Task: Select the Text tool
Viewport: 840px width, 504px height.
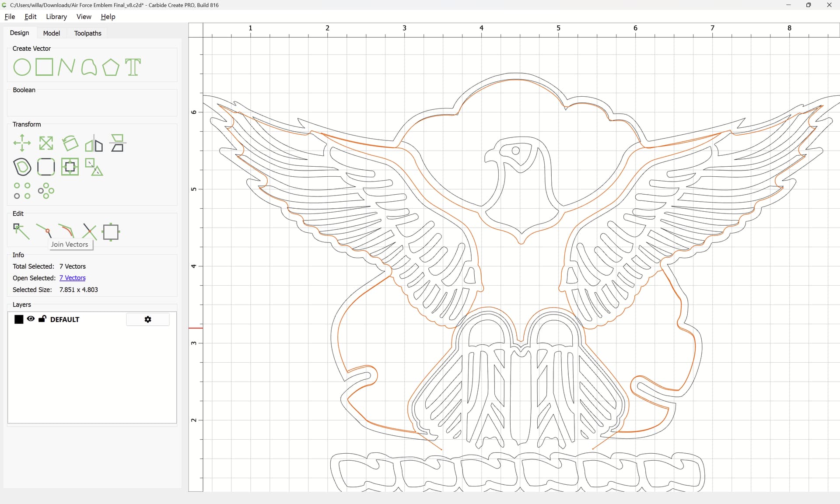Action: pyautogui.click(x=133, y=67)
